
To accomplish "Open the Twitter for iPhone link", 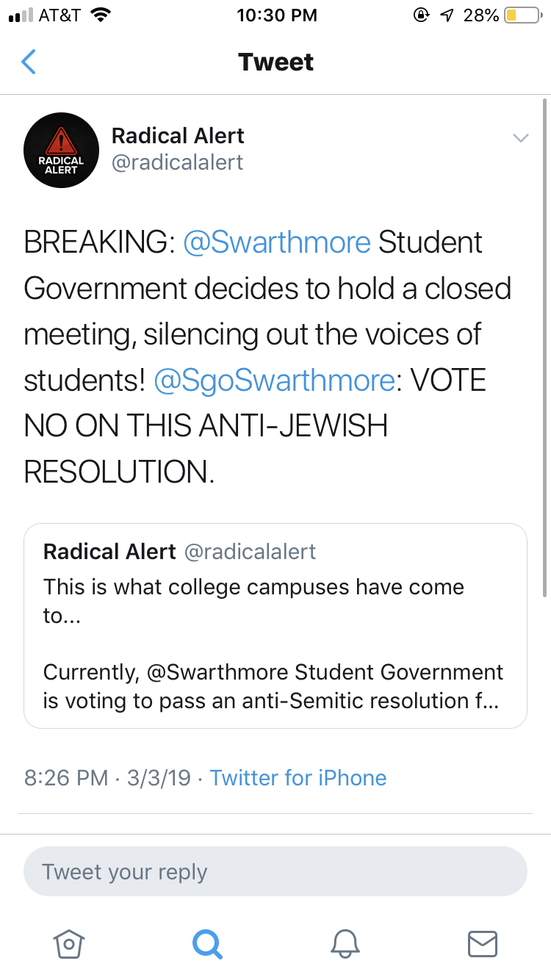I will [298, 778].
